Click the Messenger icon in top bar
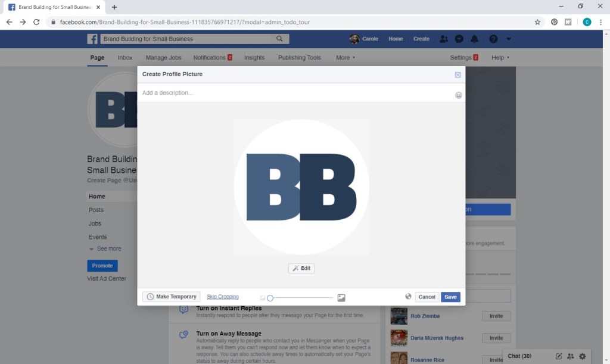This screenshot has height=364, width=610. click(459, 39)
